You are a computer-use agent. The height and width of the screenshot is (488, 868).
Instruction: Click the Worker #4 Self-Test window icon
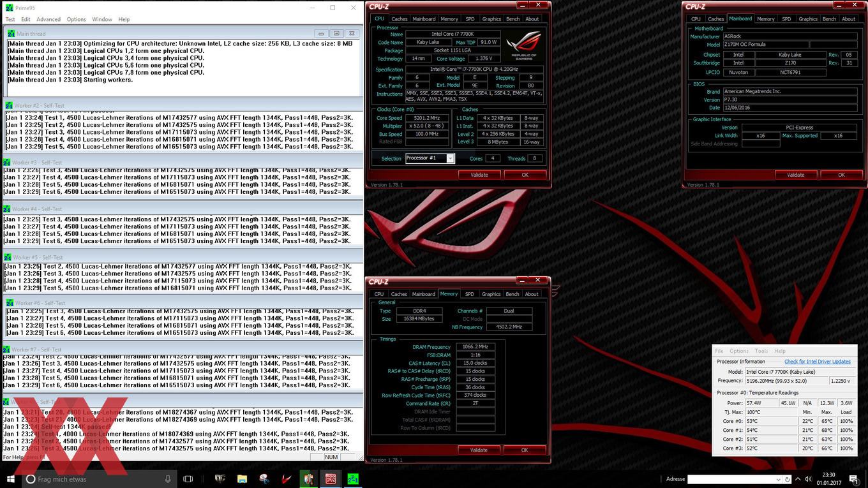point(7,209)
